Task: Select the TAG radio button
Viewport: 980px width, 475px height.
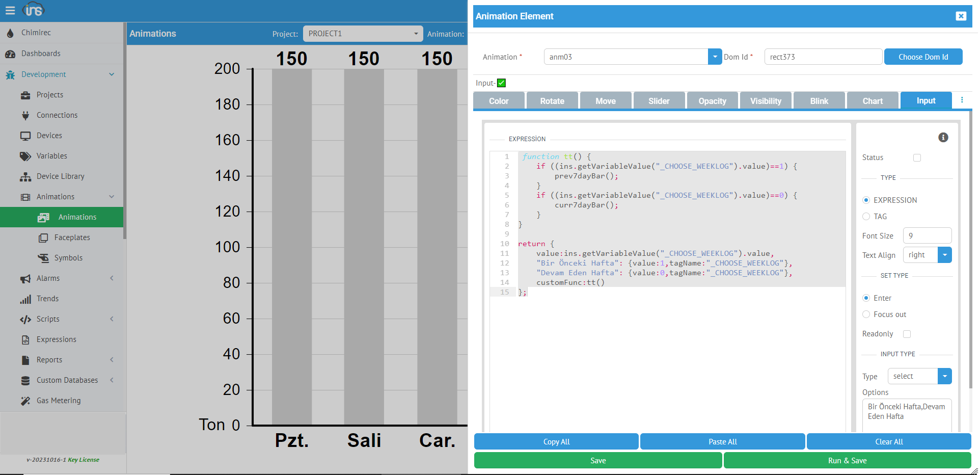Action: coord(866,217)
